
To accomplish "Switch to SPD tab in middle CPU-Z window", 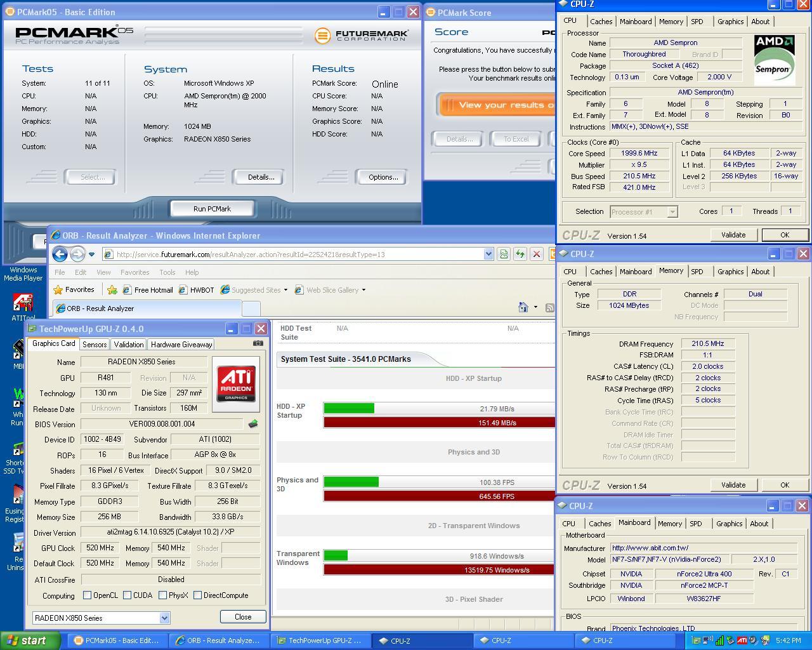I will point(697,272).
